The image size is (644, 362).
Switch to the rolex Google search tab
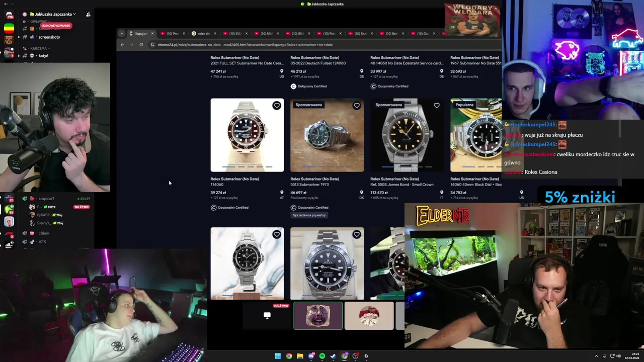point(204,34)
